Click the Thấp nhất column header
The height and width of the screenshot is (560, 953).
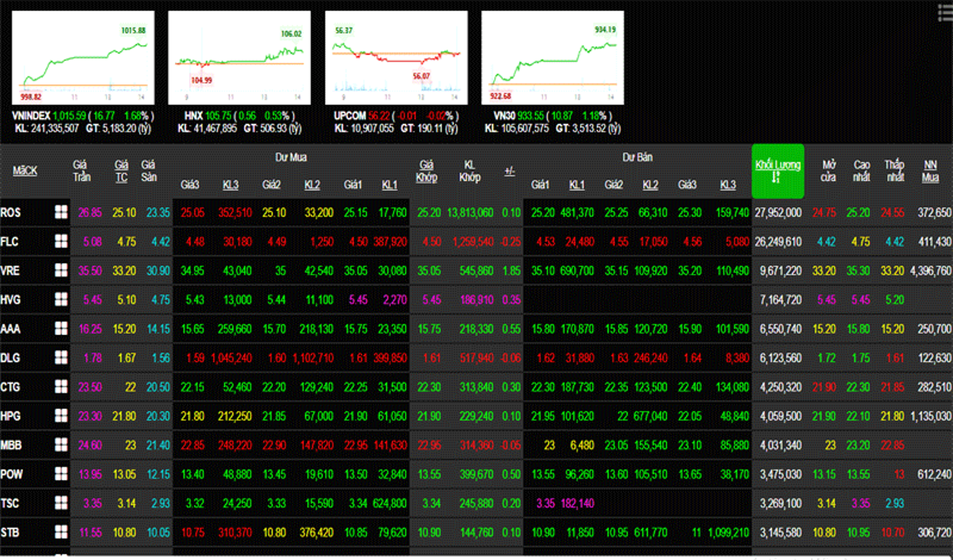[894, 171]
